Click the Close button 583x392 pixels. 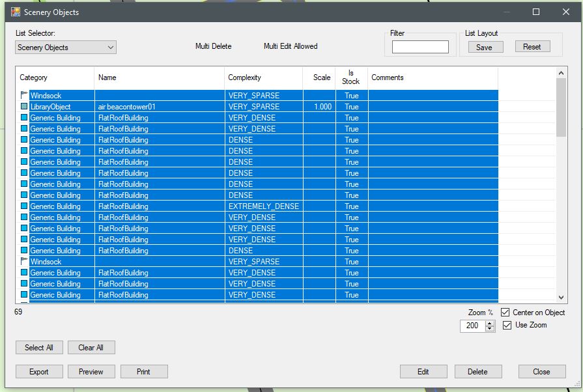click(542, 372)
